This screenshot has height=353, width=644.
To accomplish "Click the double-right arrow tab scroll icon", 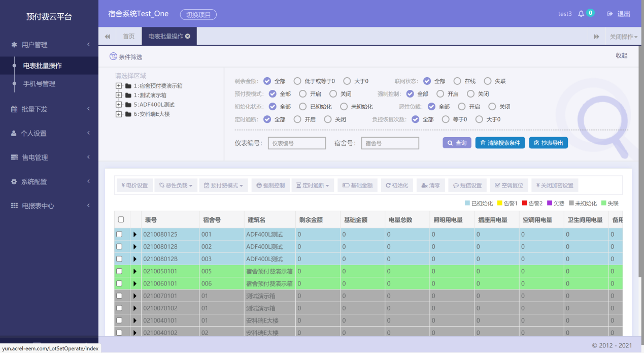I will pyautogui.click(x=597, y=37).
